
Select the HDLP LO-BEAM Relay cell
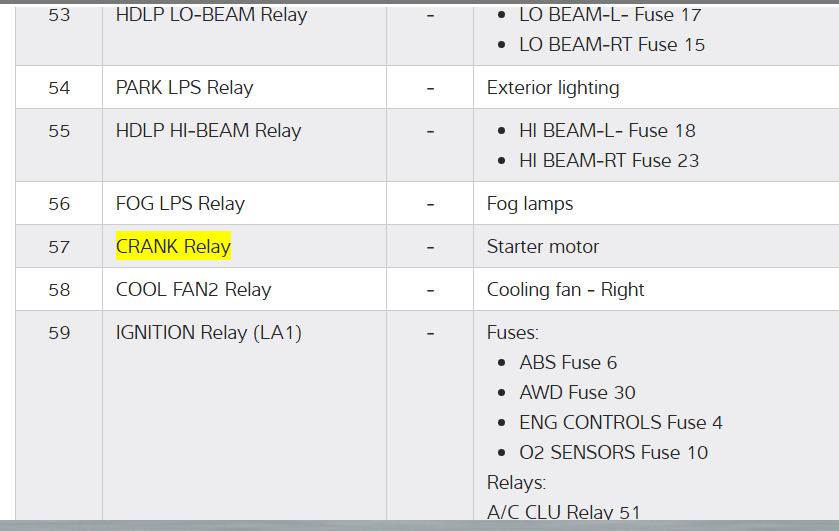click(x=211, y=15)
